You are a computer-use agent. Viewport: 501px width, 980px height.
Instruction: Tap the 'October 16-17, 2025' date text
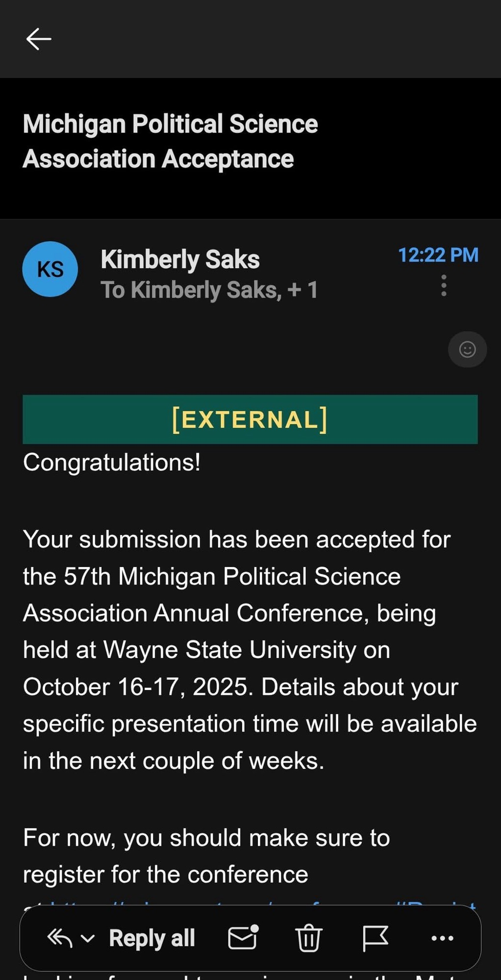coord(135,687)
